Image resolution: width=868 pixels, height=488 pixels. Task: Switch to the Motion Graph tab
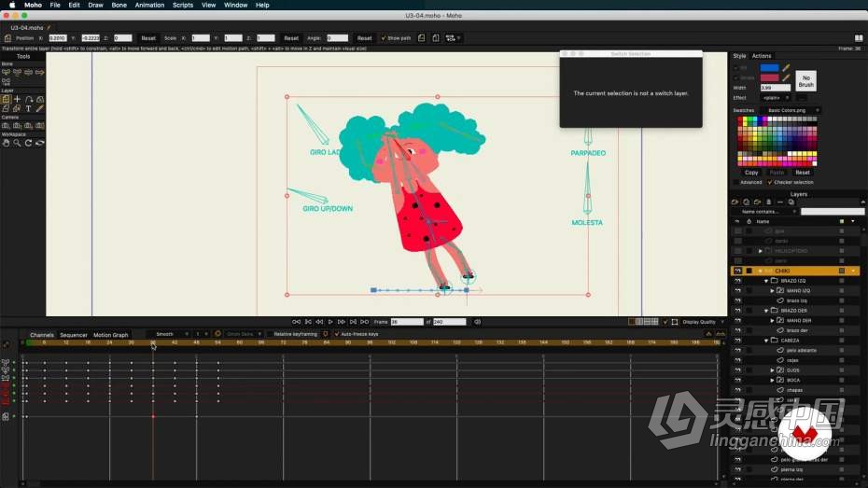[111, 335]
